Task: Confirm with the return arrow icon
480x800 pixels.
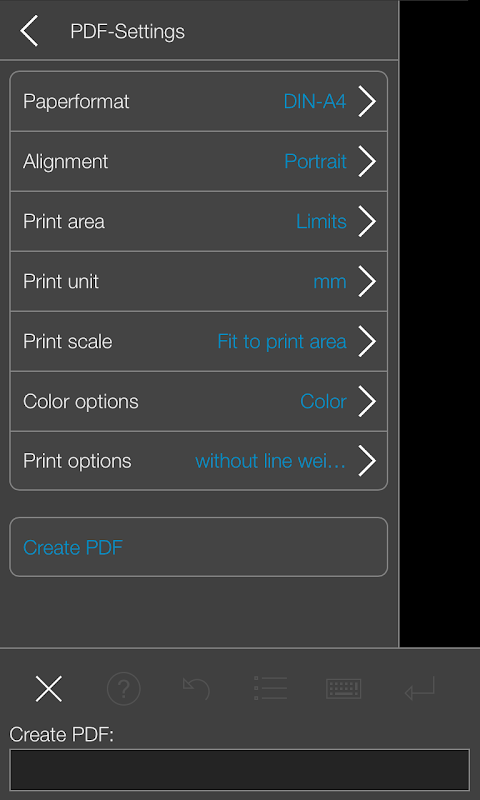Action: (x=419, y=689)
